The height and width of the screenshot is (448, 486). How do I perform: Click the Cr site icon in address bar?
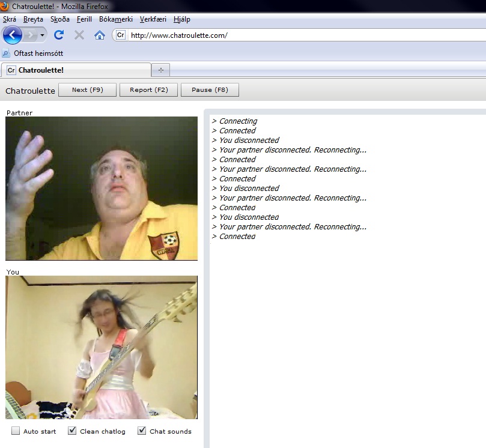121,35
